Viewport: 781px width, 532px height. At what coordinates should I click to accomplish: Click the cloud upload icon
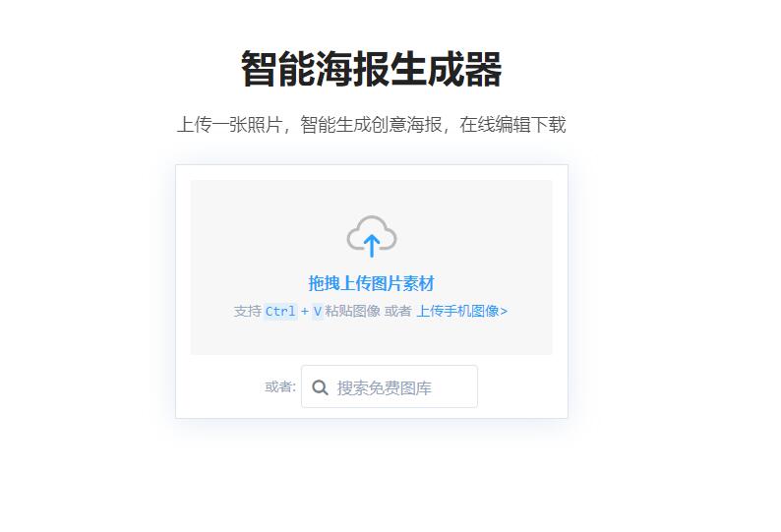372,236
